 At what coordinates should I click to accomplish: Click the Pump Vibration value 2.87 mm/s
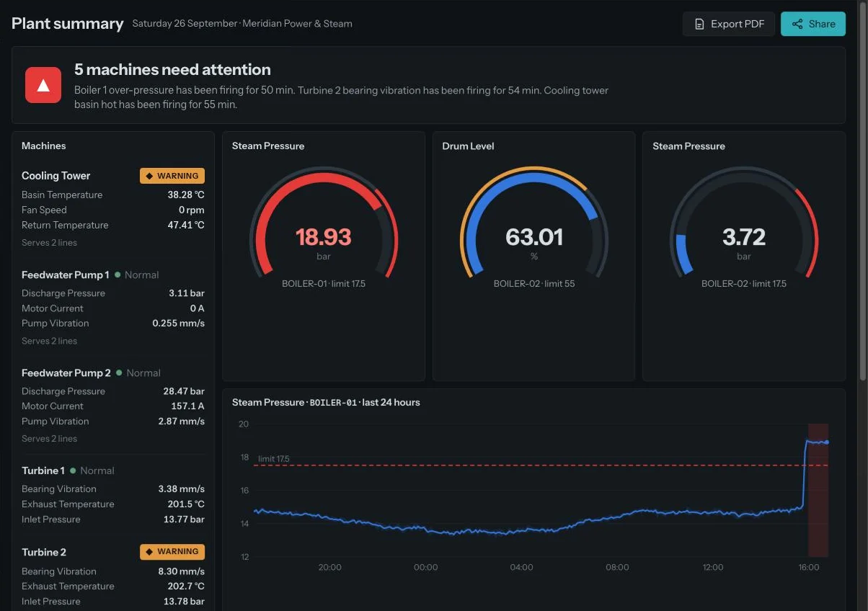tap(182, 422)
